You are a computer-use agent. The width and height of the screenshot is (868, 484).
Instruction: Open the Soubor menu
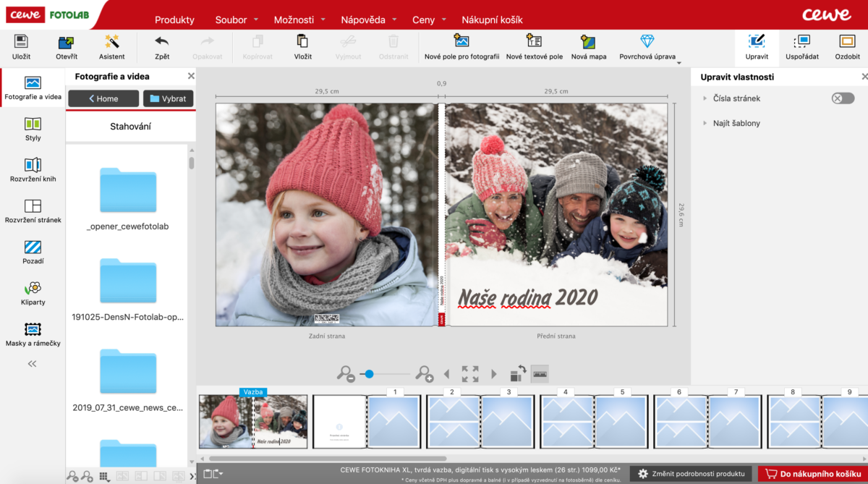click(x=236, y=20)
